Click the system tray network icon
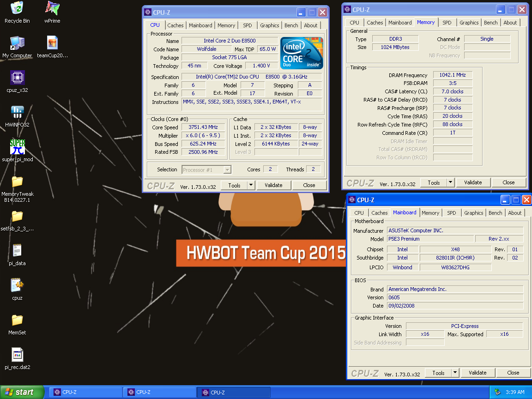Viewport: 532px width, 399px height. click(497, 392)
